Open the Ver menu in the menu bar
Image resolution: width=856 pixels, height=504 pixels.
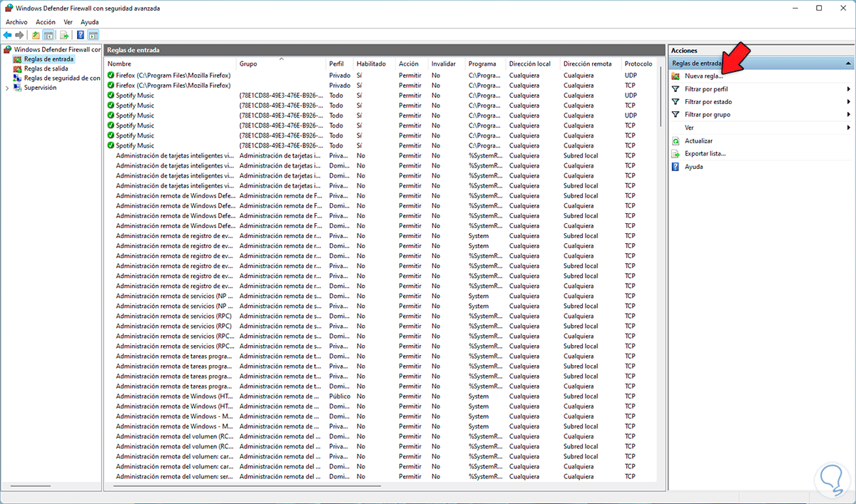coord(68,22)
